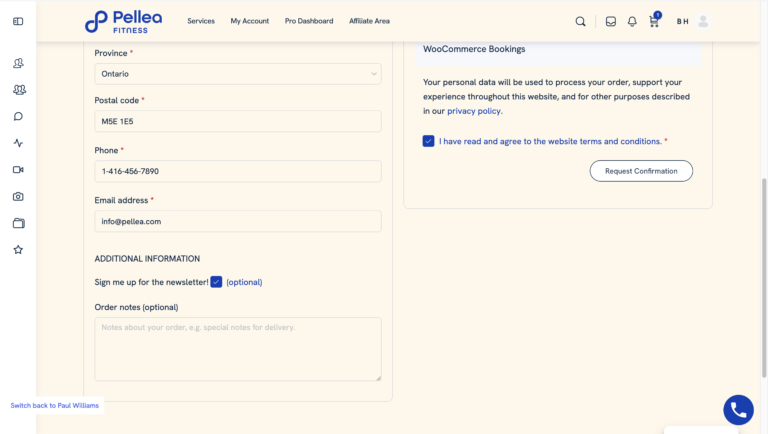Toggle the terms and conditions checkbox
Screen dimensions: 768x434
tap(429, 141)
